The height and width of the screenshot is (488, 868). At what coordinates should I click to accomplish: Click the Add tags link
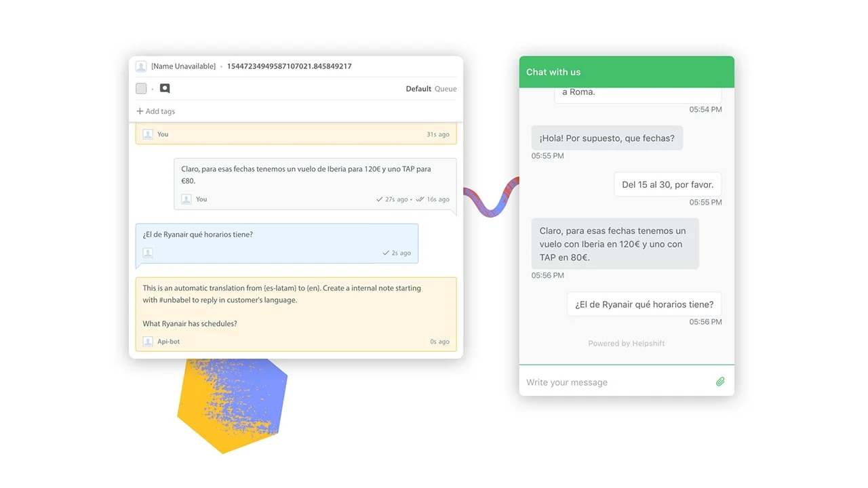pyautogui.click(x=160, y=111)
